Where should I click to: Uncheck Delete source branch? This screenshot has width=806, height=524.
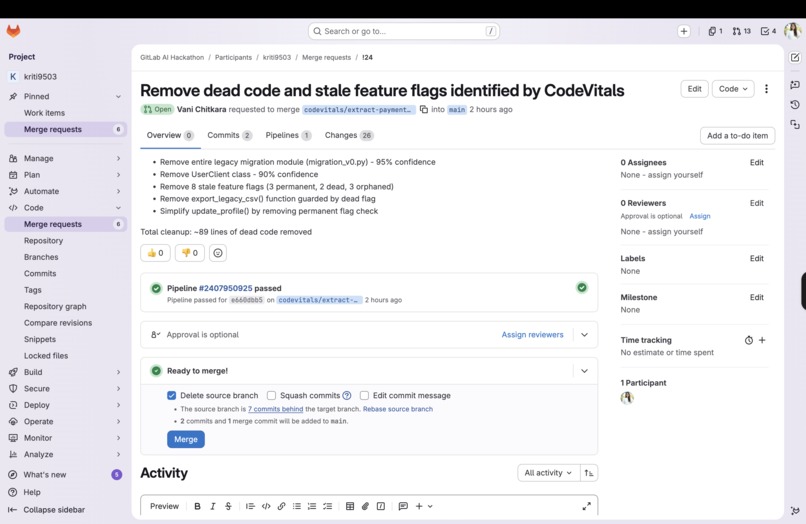172,395
